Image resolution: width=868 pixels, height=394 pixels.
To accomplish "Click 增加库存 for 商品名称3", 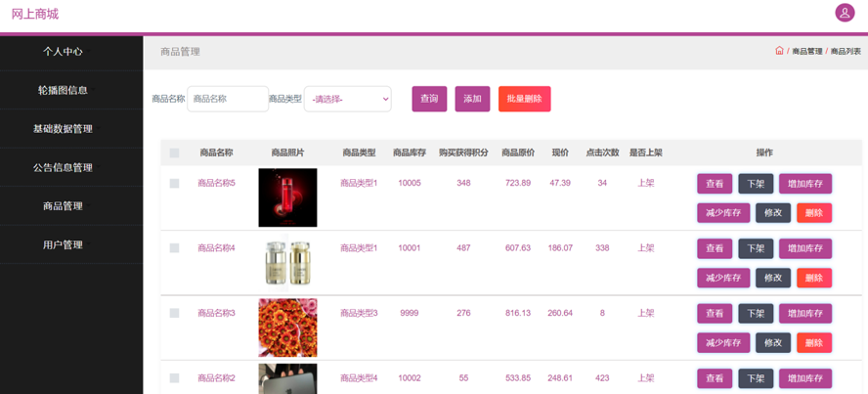I will (x=804, y=314).
